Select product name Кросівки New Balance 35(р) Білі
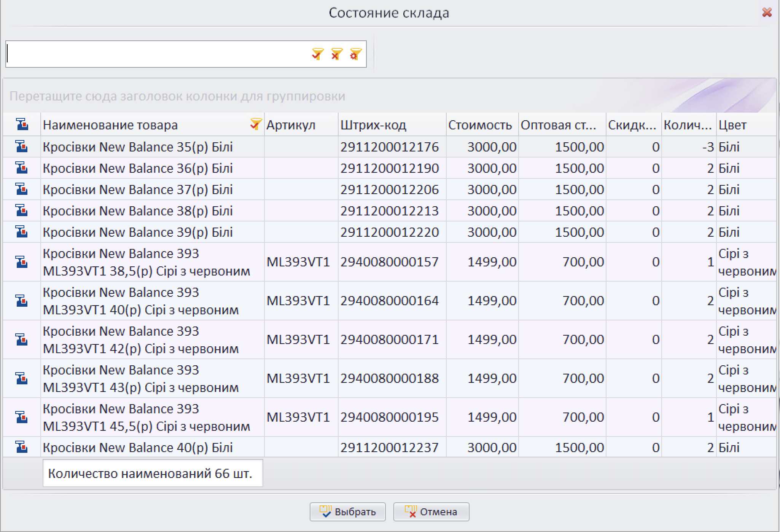This screenshot has height=532, width=780. [138, 147]
